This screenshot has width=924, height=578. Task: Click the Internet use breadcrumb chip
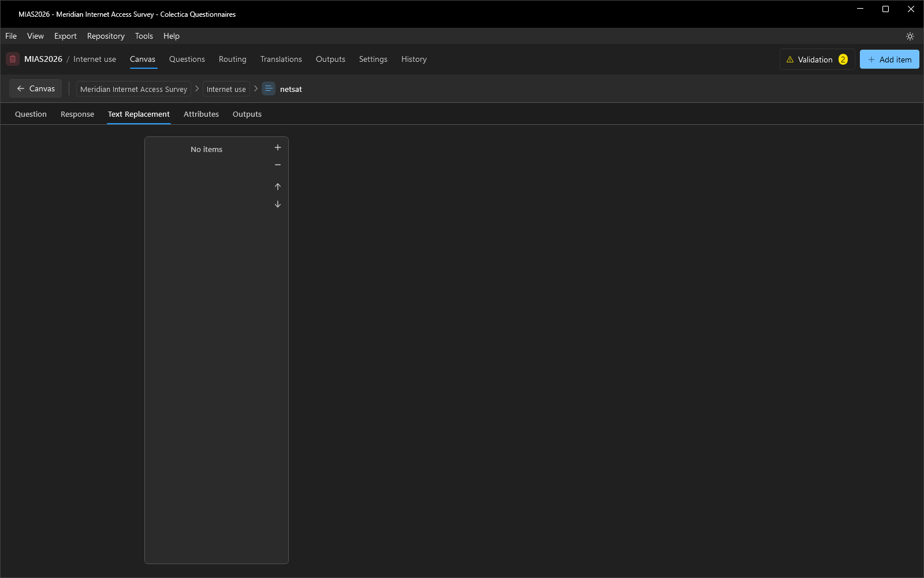click(x=226, y=89)
